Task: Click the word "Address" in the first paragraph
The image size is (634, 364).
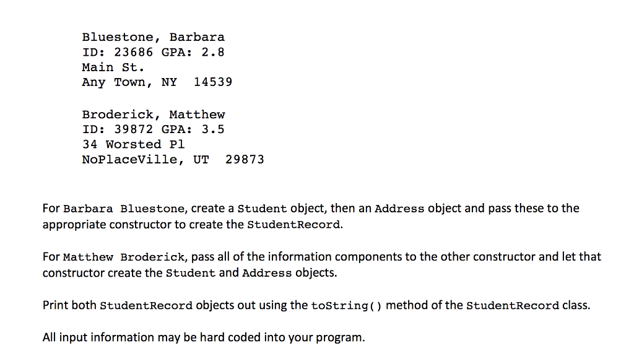Action: coord(399,209)
